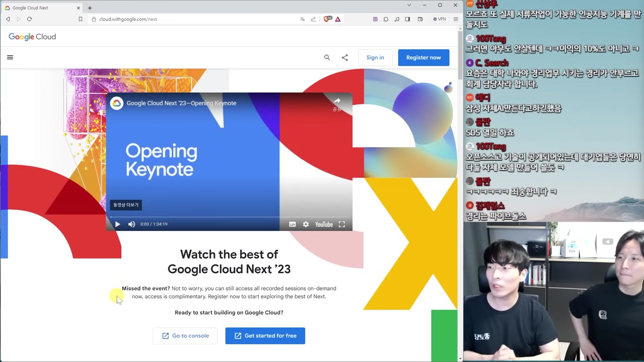Open a new tab with plus button

[90, 8]
